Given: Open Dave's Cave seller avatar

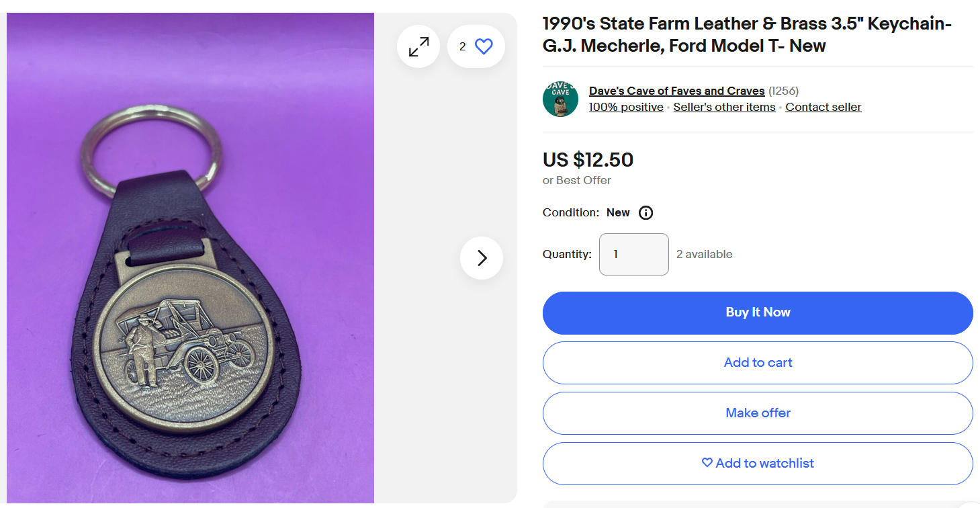Looking at the screenshot, I should pyautogui.click(x=560, y=99).
